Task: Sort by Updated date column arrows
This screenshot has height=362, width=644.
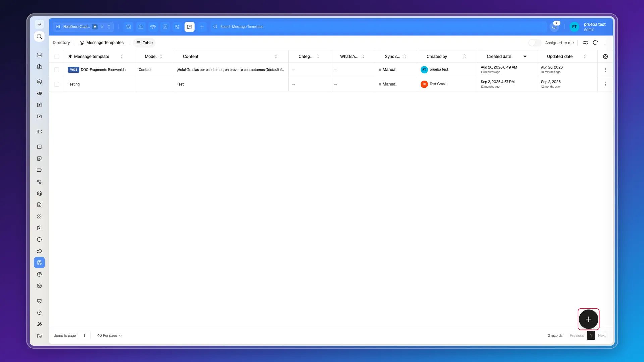Action: (x=585, y=56)
